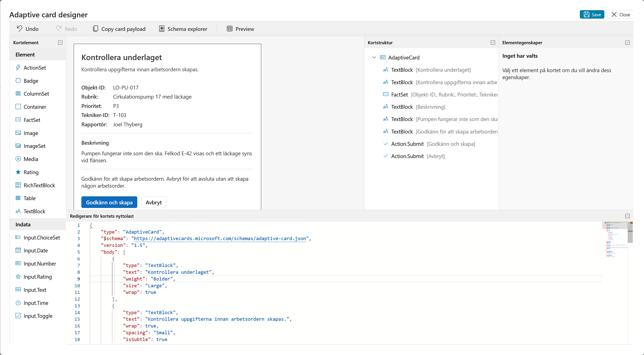This screenshot has width=644, height=355.
Task: Select the Container element icon
Action: click(18, 107)
